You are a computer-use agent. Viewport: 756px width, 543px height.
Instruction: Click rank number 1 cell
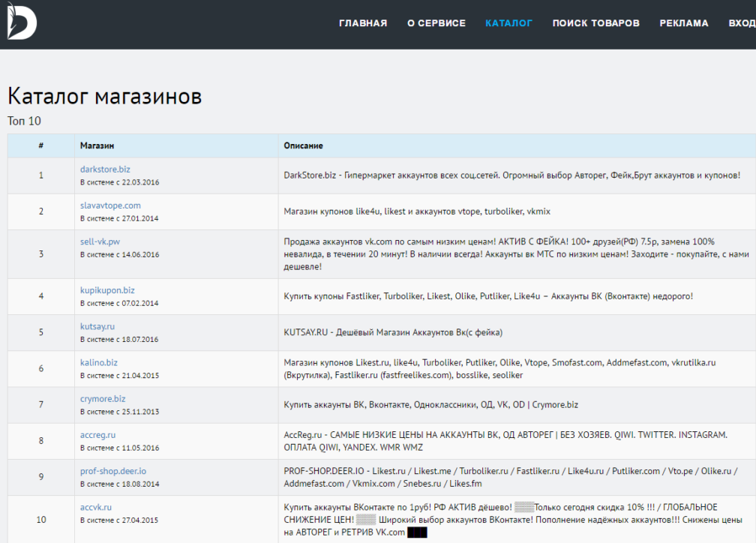pos(41,175)
